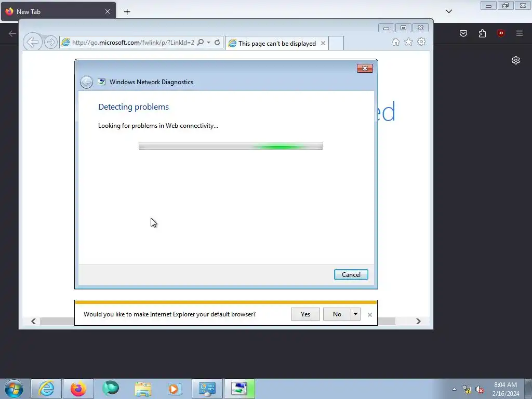Click the Windows Network Diagnostics title icon
Image resolution: width=532 pixels, height=399 pixels.
[101, 82]
